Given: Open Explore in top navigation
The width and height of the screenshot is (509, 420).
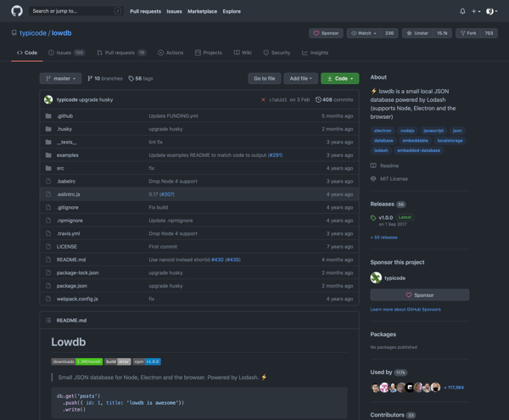Looking at the screenshot, I should point(232,11).
